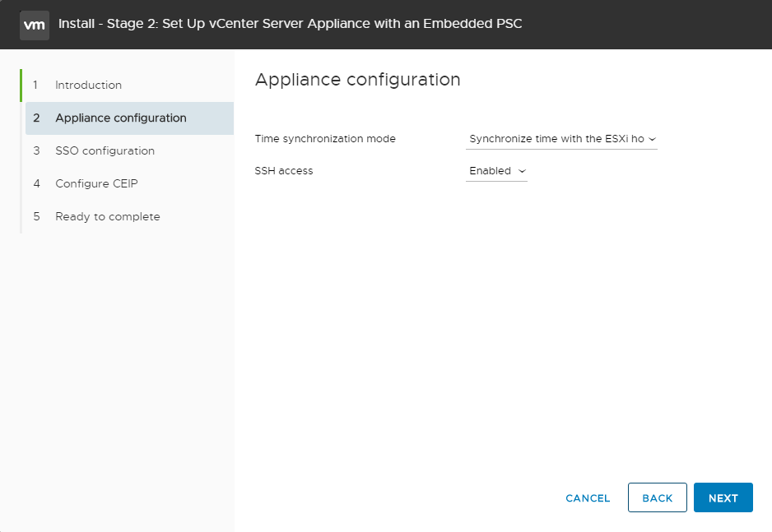Click step number 3 in the wizard sidebar

(36, 151)
